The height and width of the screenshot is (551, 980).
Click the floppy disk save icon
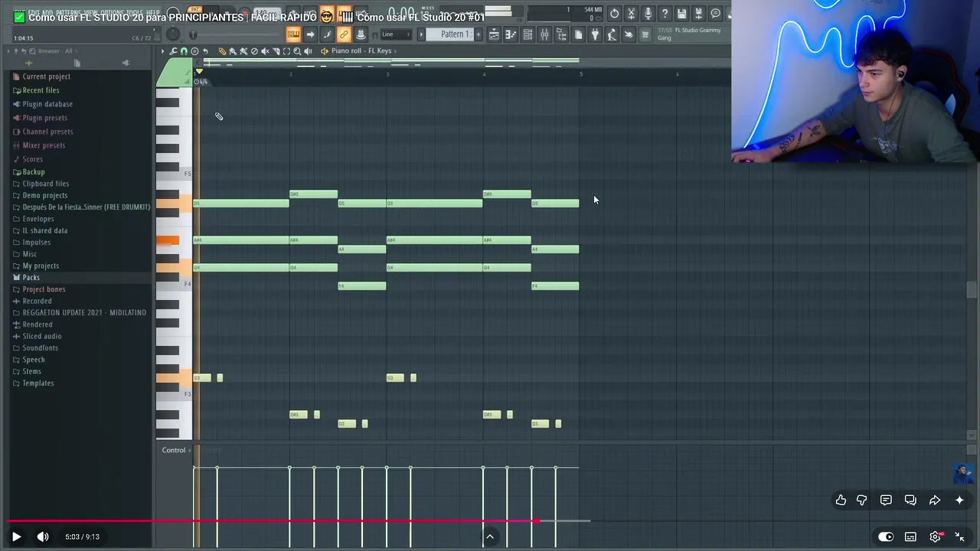pos(681,13)
